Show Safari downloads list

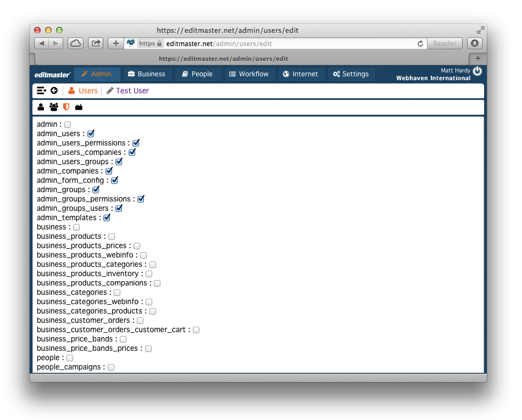(x=474, y=43)
